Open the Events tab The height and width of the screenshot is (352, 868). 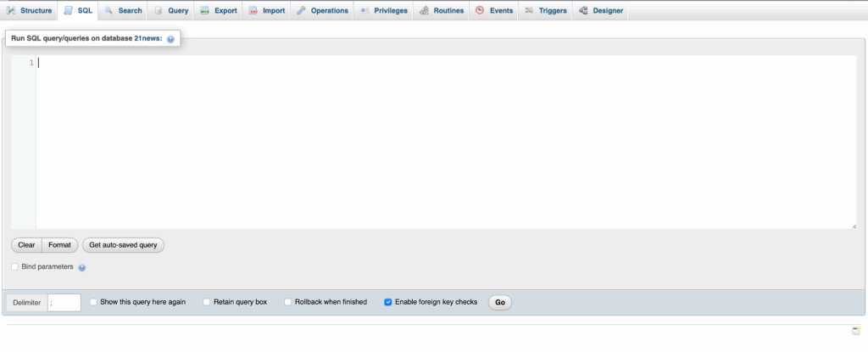(494, 10)
